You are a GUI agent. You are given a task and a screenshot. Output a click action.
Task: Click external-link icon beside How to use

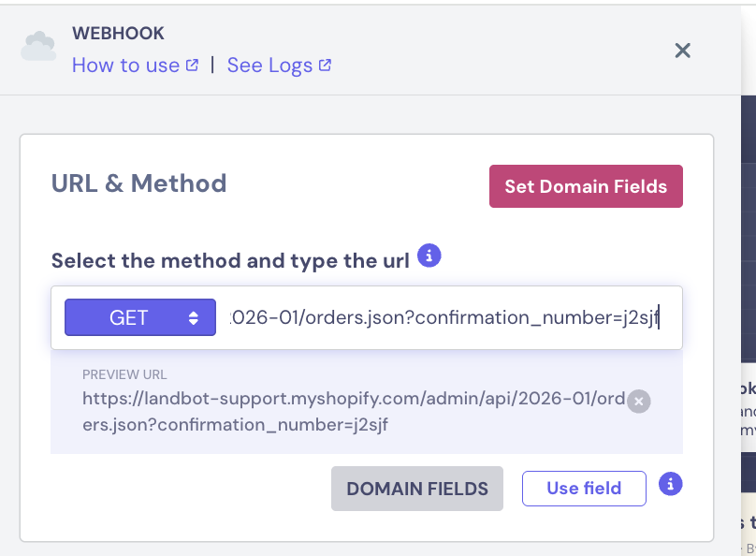pos(192,66)
